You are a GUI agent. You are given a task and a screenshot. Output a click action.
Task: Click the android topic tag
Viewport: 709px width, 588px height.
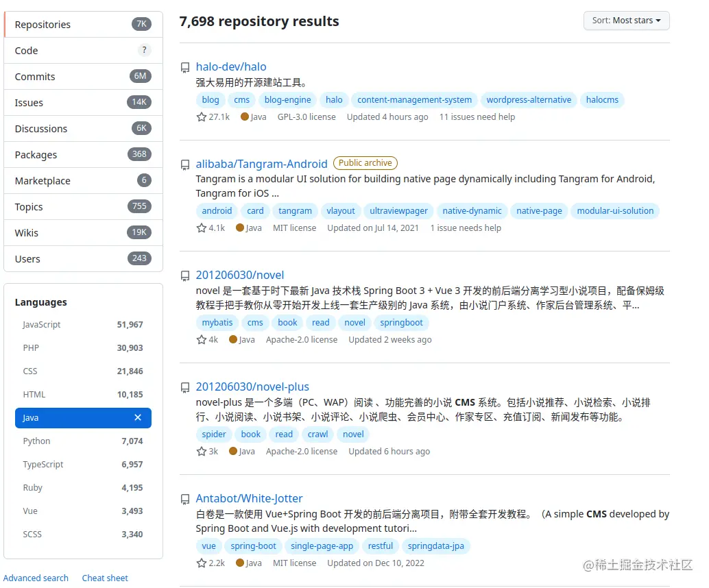217,211
